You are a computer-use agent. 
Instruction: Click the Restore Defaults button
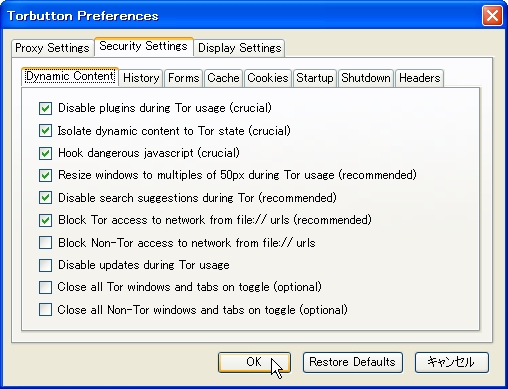pyautogui.click(x=353, y=362)
